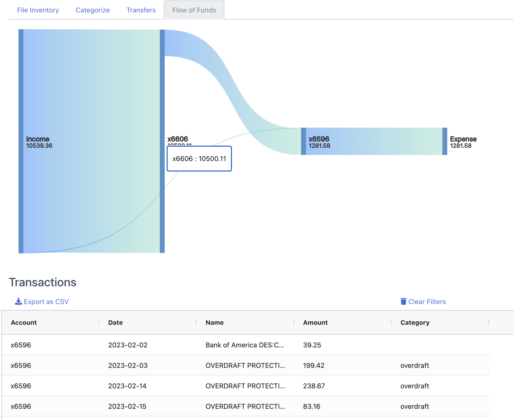Select the Flow of Funds tab
514x420 pixels.
coord(194,10)
